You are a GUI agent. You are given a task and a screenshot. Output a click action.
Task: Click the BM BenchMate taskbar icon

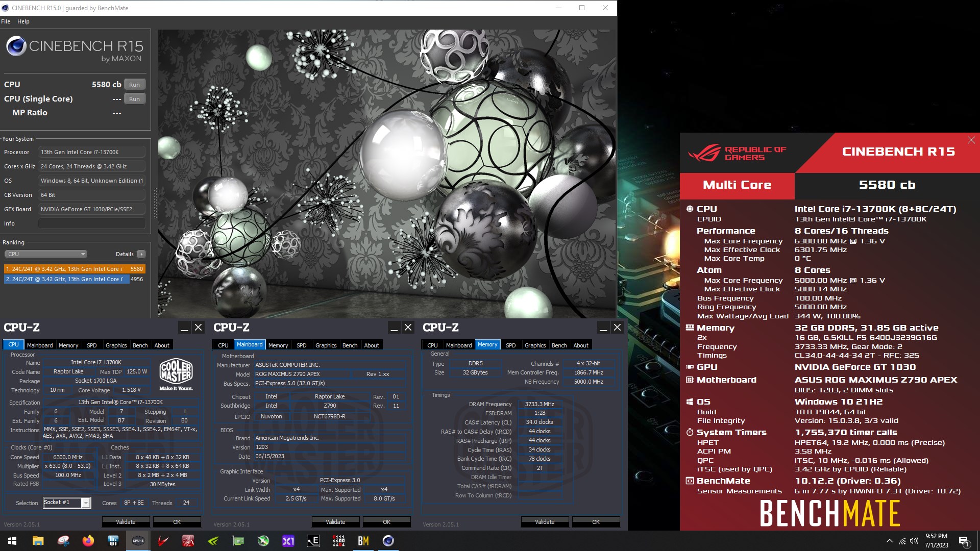pos(363,541)
